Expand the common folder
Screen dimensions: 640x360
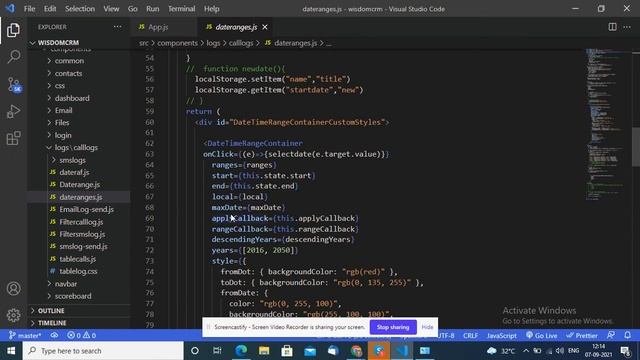69,61
